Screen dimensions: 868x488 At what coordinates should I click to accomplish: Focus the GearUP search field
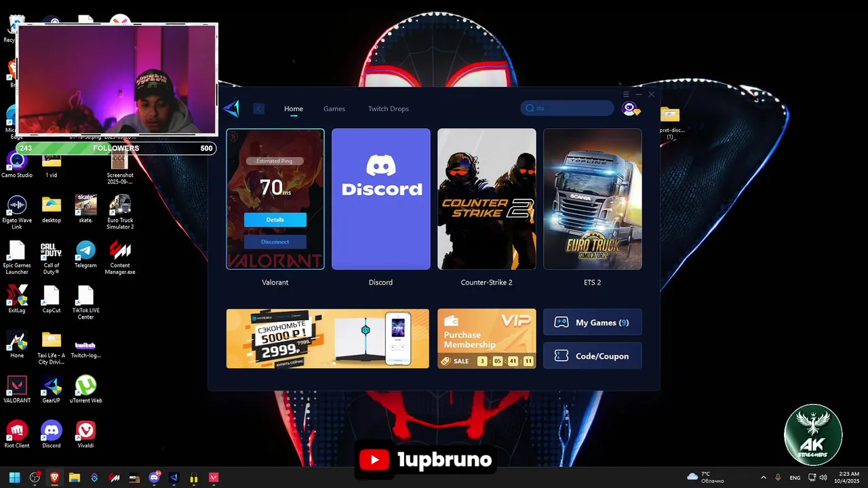[568, 108]
